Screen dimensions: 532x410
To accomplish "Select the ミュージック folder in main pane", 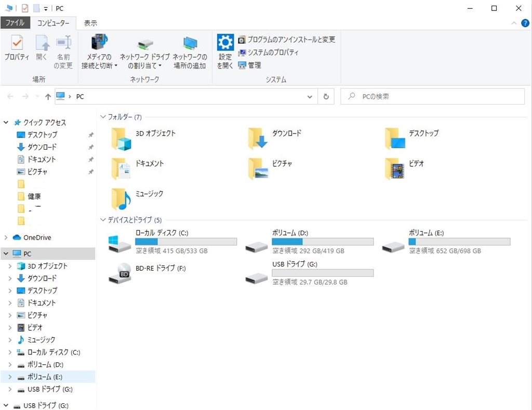I will pos(137,199).
